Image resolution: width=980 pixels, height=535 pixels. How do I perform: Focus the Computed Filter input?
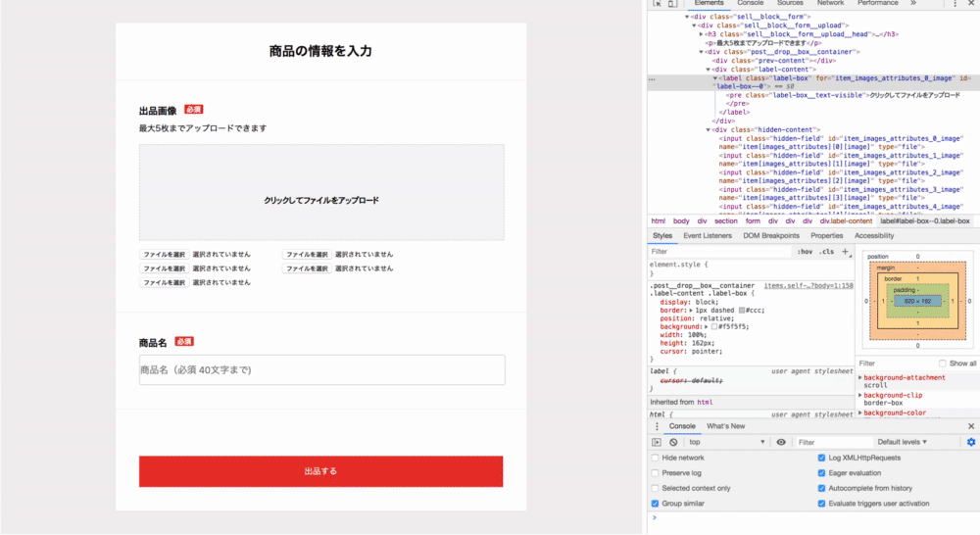896,364
